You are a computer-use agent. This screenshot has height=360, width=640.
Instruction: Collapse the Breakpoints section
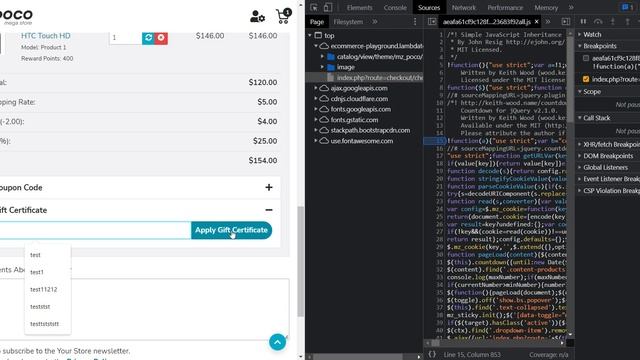click(580, 46)
